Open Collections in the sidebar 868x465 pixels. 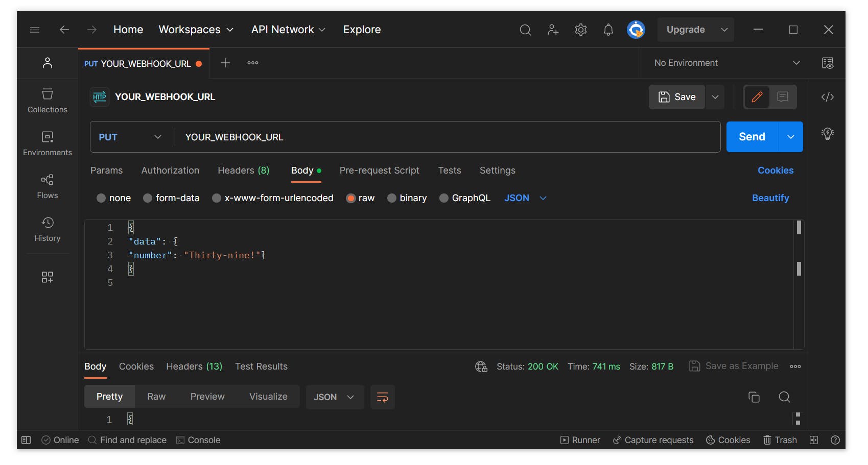[x=48, y=101]
